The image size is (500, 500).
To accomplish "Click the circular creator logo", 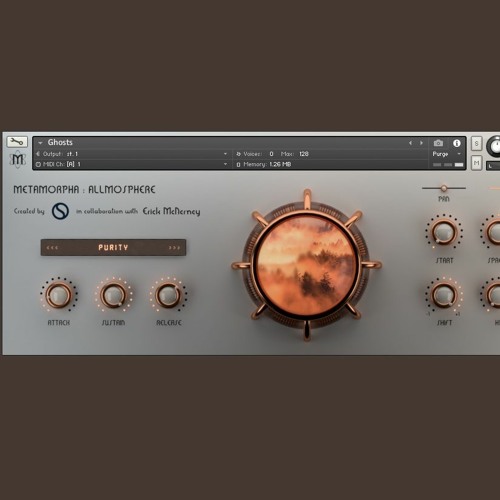I will pos(60,211).
